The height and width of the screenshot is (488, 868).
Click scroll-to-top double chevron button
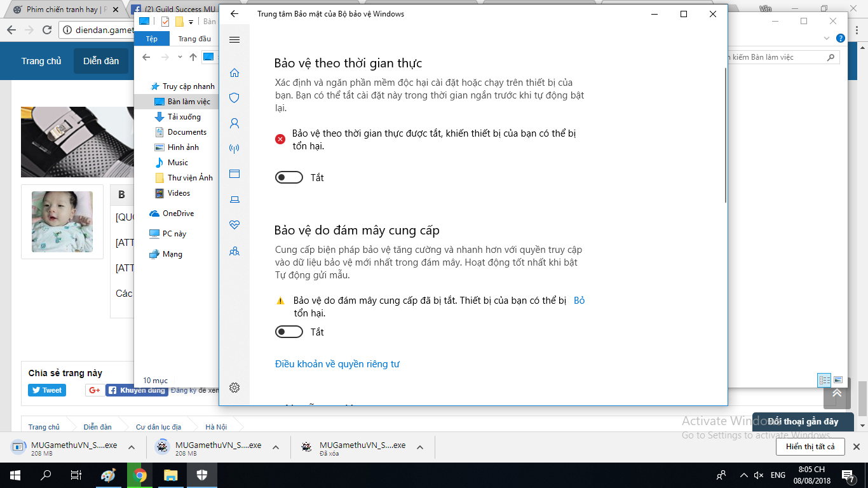(x=837, y=394)
